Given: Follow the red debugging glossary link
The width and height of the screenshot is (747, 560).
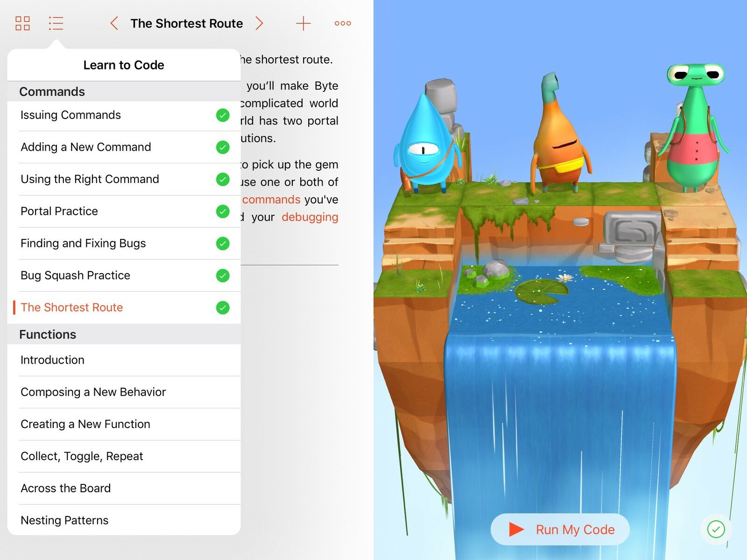Looking at the screenshot, I should pyautogui.click(x=310, y=217).
